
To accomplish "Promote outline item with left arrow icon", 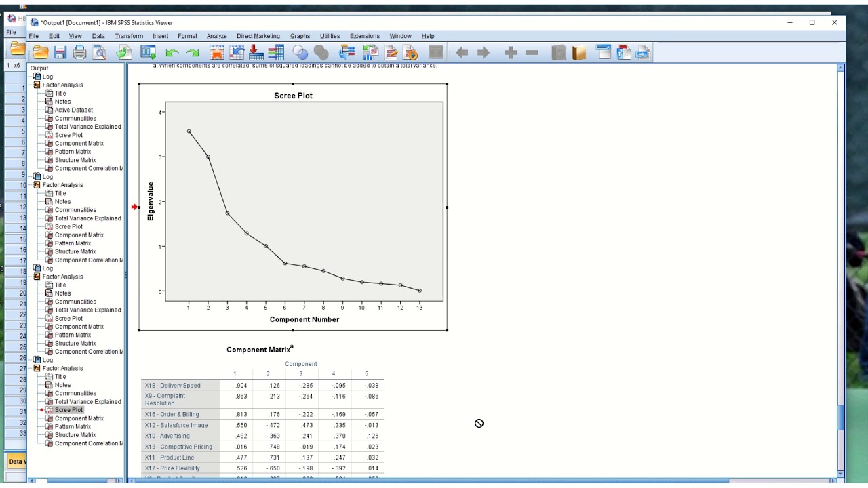I will 462,52.
